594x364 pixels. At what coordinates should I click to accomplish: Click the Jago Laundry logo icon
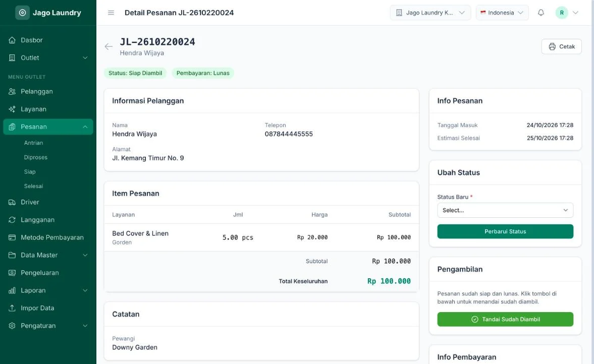coord(22,13)
